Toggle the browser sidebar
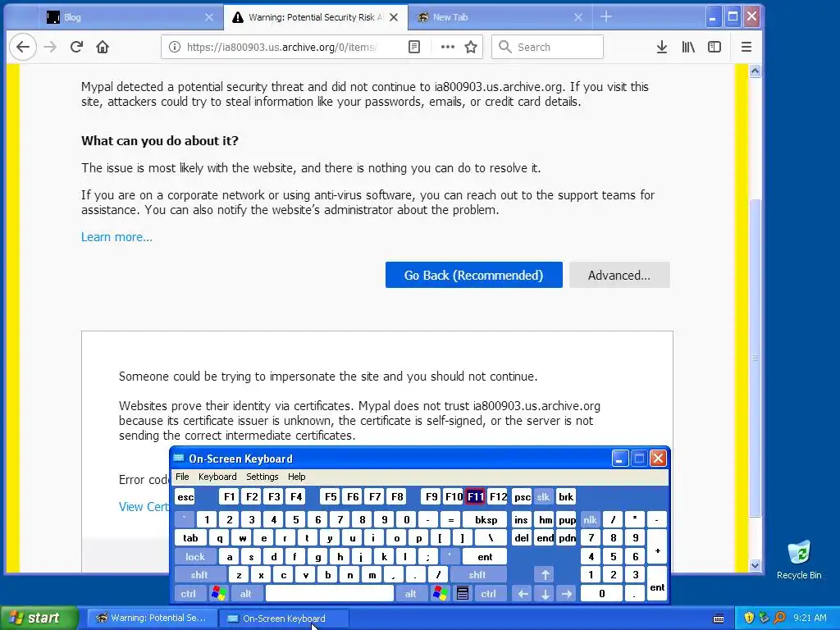 tap(714, 47)
